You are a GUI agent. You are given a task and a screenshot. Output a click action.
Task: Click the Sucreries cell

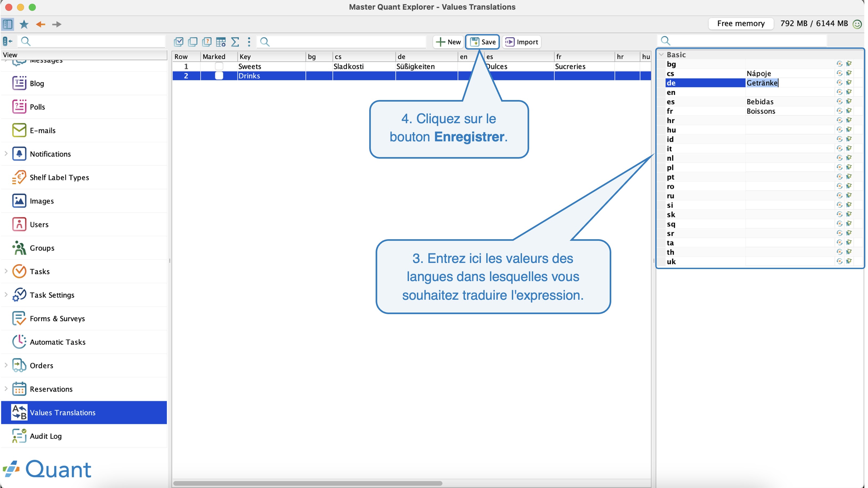pos(584,66)
